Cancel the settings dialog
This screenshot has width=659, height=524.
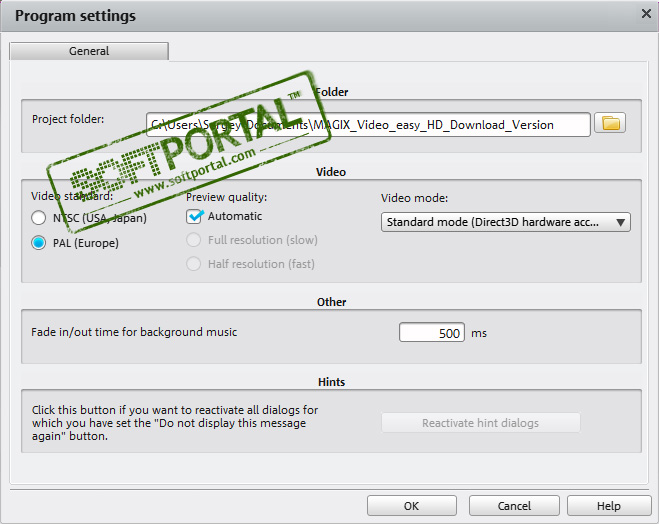tap(514, 506)
